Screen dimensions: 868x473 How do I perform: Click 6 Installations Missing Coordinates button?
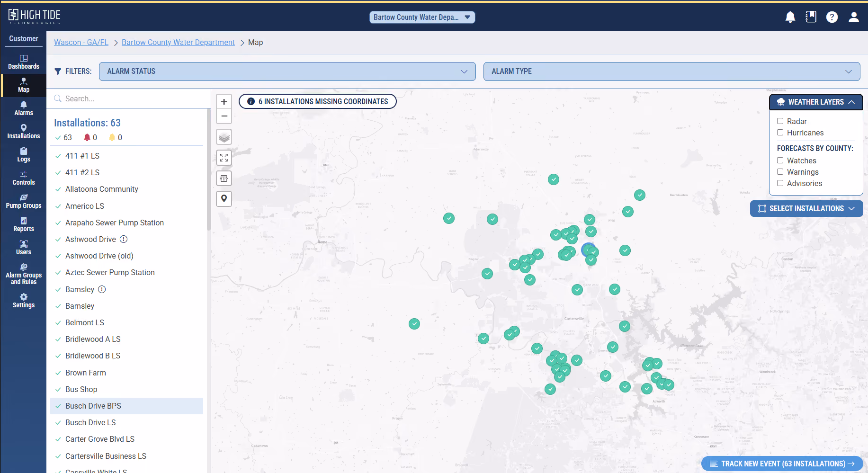(318, 101)
